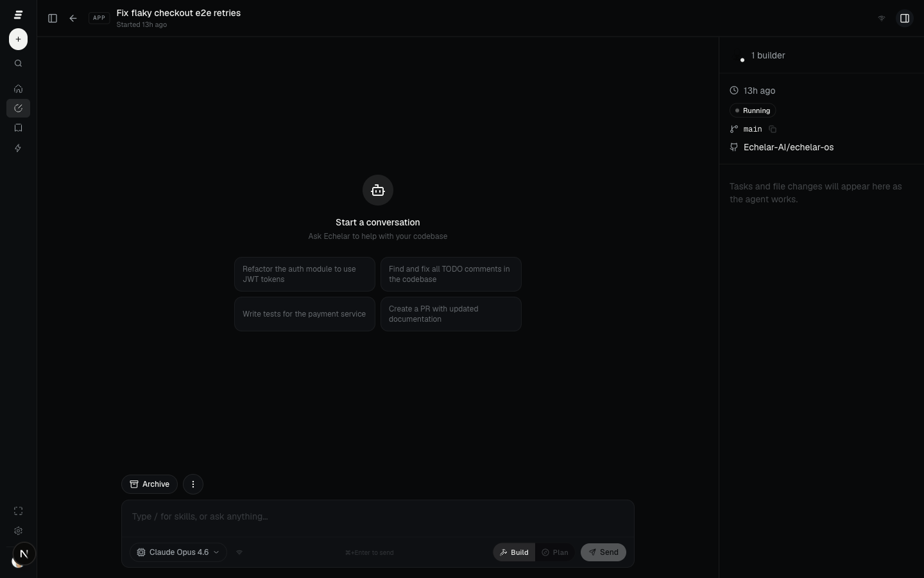Send the message
This screenshot has height=578, width=924.
click(x=603, y=552)
